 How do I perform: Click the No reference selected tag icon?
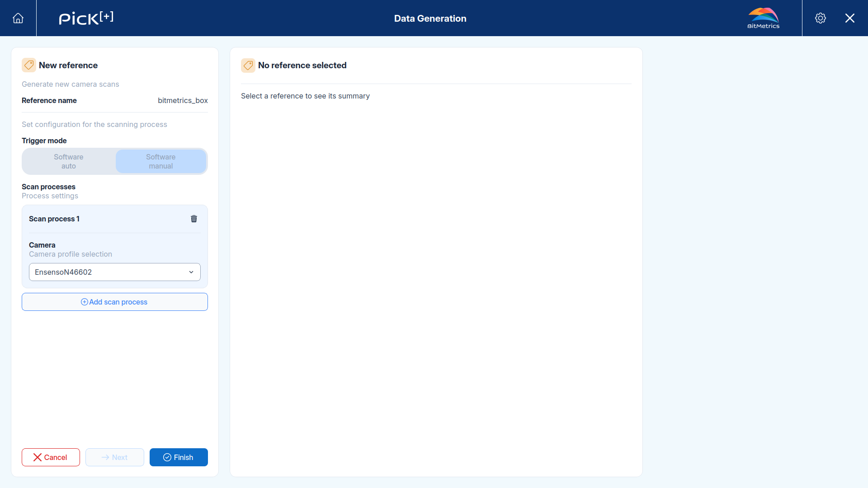[x=248, y=65]
